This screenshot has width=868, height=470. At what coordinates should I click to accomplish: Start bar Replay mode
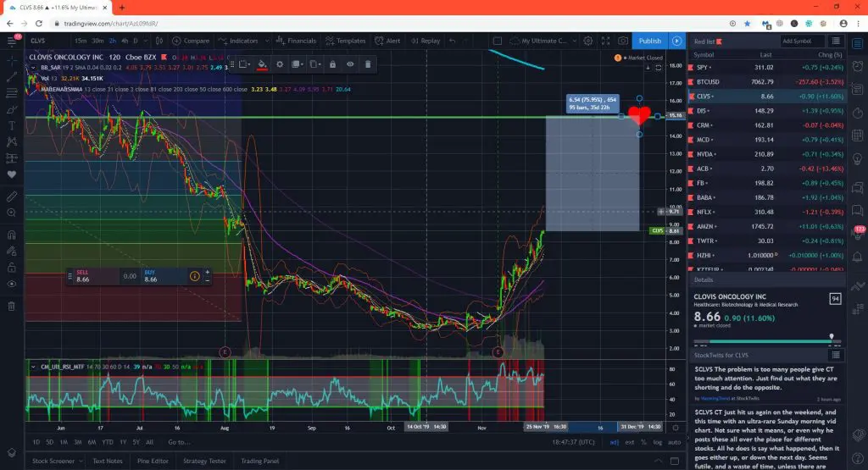[x=426, y=41]
